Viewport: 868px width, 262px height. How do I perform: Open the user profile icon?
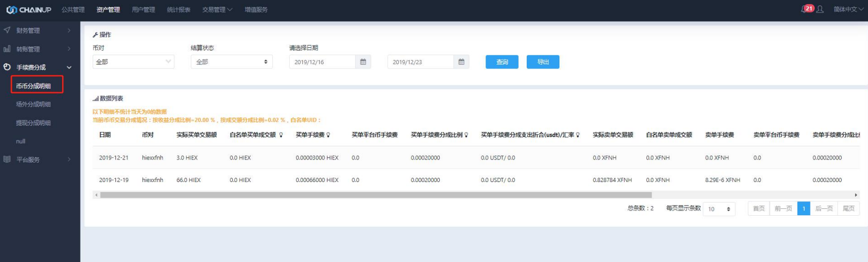[820, 9]
